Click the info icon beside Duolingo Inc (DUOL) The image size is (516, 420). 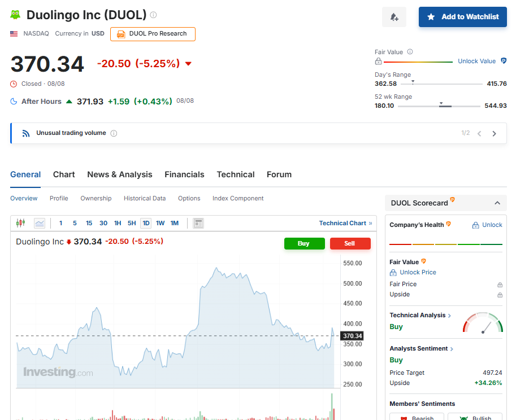(x=153, y=15)
